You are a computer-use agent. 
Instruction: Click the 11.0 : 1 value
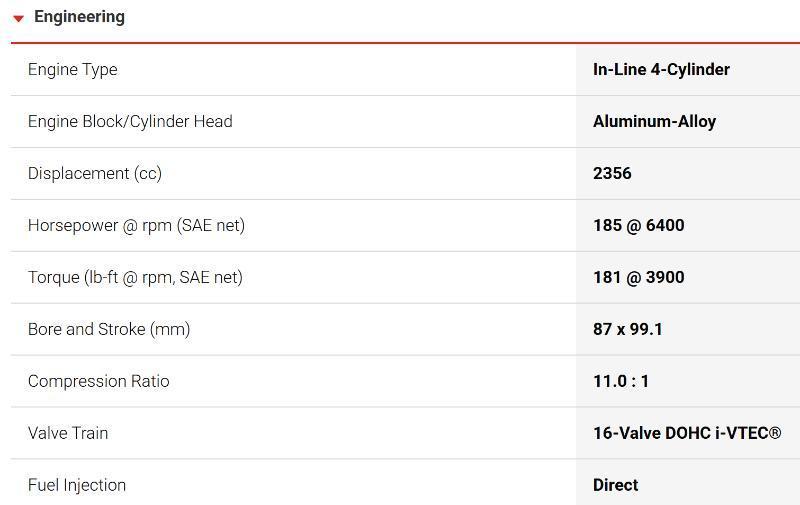click(620, 382)
